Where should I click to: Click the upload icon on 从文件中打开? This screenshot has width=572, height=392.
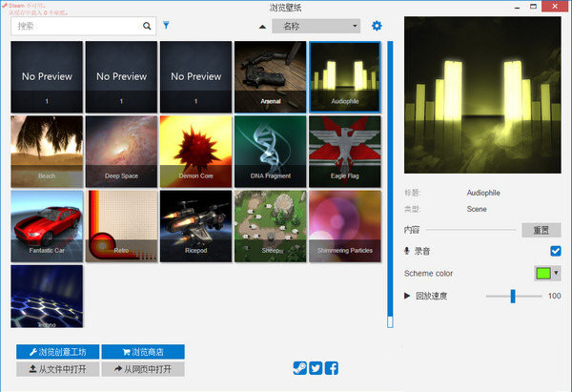tap(32, 369)
